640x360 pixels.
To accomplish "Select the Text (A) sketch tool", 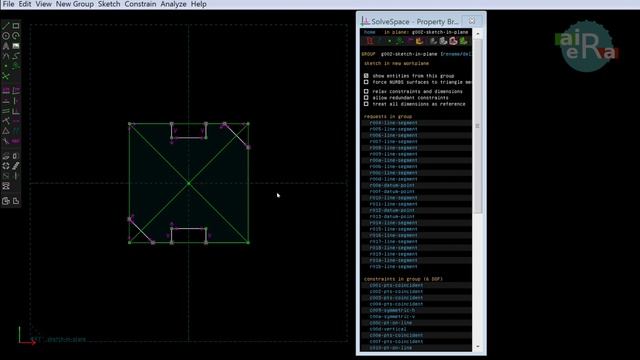I will 6,46.
